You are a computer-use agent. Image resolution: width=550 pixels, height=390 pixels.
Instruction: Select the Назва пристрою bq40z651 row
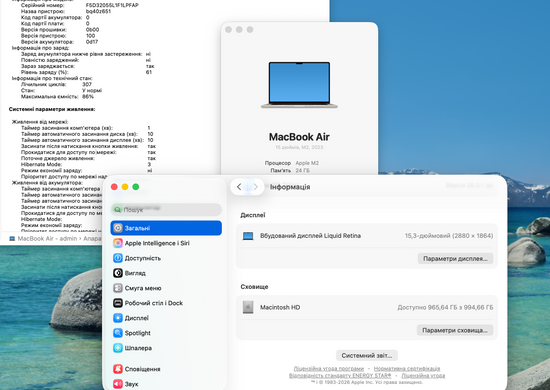66,11
